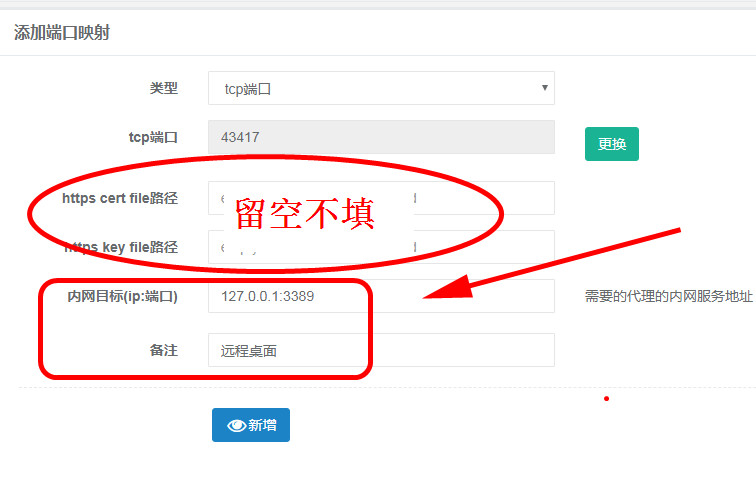Click the 需要的代理的内网服务地址 help text
Viewport: 756px width, 477px height.
[668, 297]
